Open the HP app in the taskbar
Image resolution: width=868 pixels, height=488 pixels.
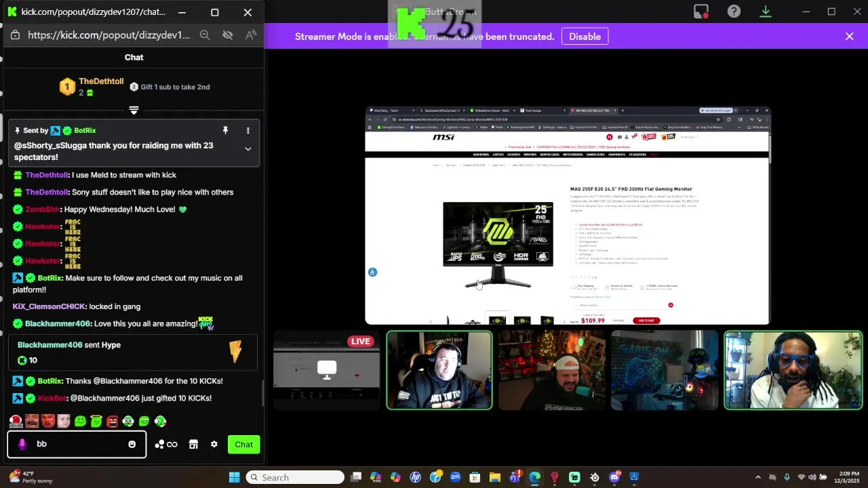tap(416, 477)
